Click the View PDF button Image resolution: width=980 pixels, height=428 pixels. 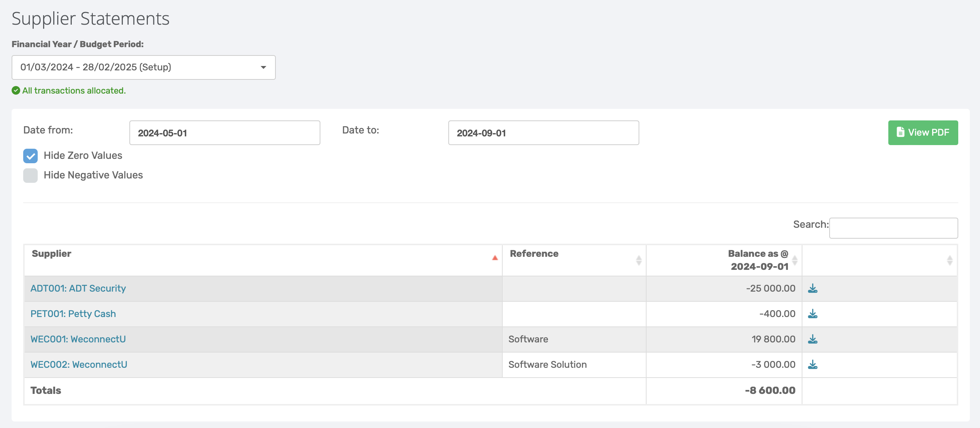[922, 132]
